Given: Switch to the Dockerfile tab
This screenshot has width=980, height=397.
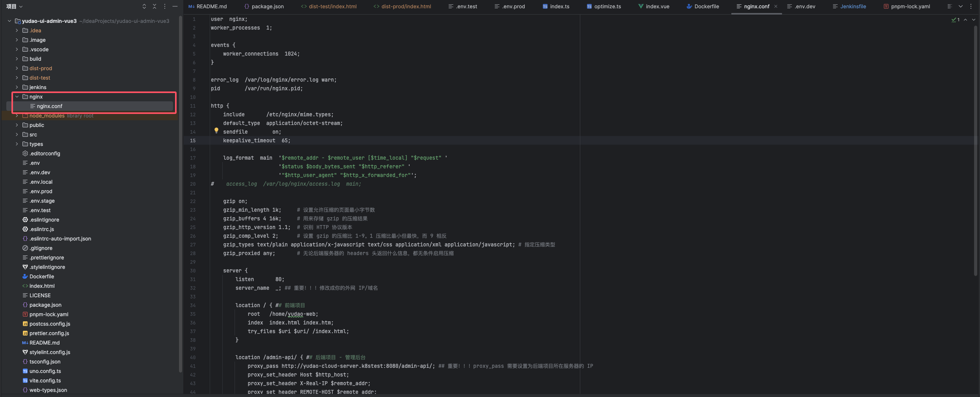Looking at the screenshot, I should (x=703, y=6).
